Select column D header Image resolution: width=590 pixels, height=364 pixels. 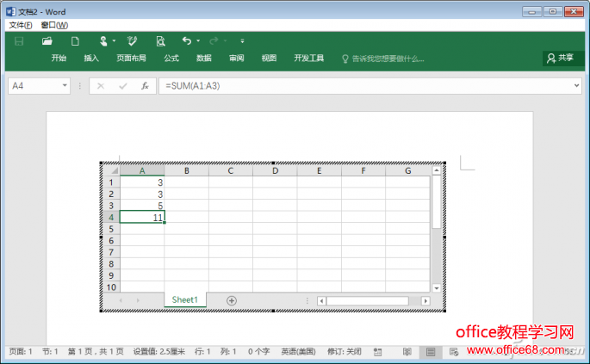pos(275,170)
